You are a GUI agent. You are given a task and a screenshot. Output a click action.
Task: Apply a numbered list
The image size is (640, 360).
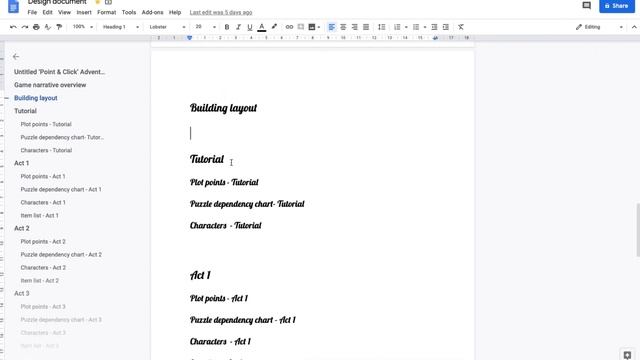(397, 27)
